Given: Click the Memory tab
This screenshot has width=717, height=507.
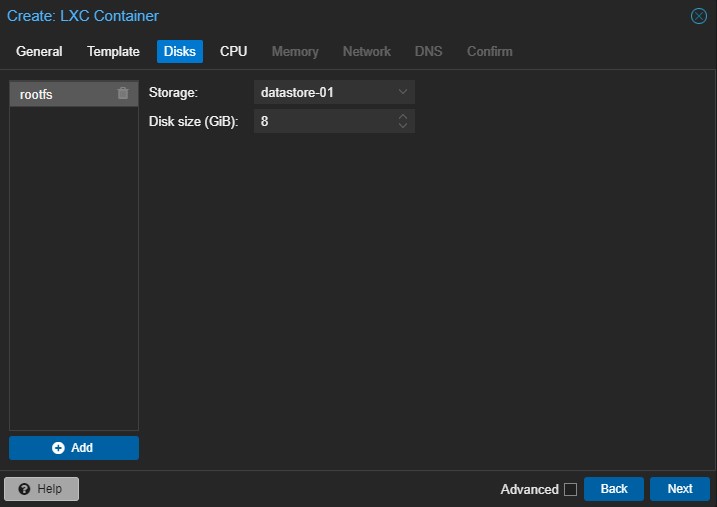Looking at the screenshot, I should click(x=295, y=51).
